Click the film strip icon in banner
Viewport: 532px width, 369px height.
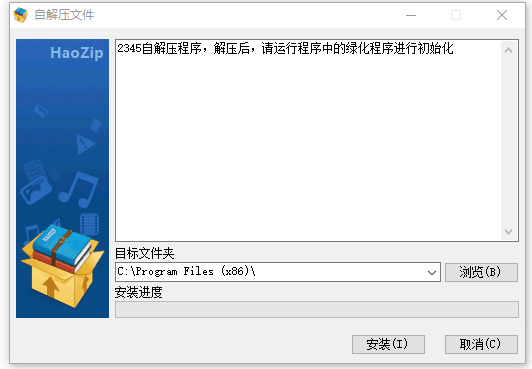(89, 224)
